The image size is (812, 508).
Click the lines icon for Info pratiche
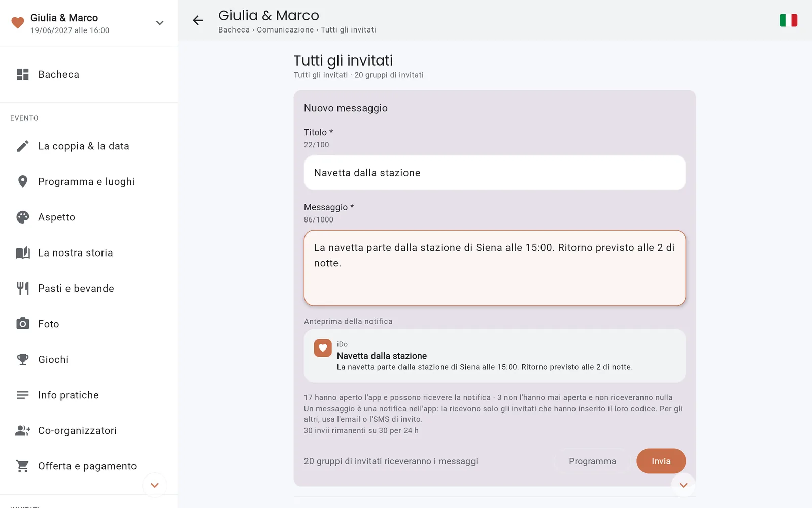pyautogui.click(x=23, y=395)
